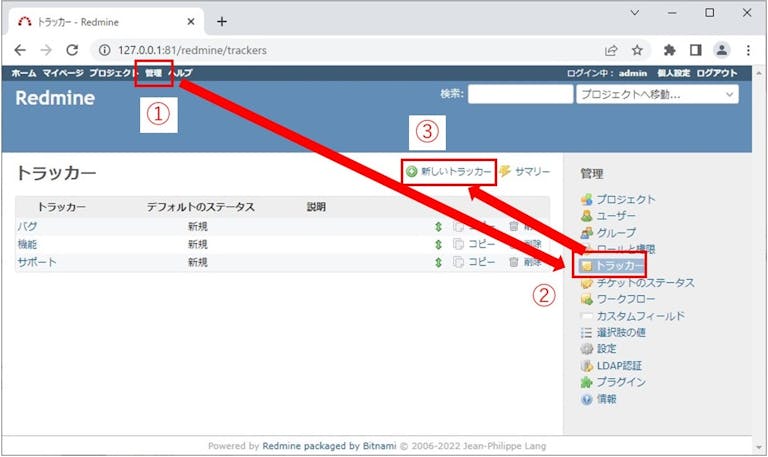768x457 pixels.
Task: Select the トラッカー - Redmine browser tab
Action: coord(107,22)
